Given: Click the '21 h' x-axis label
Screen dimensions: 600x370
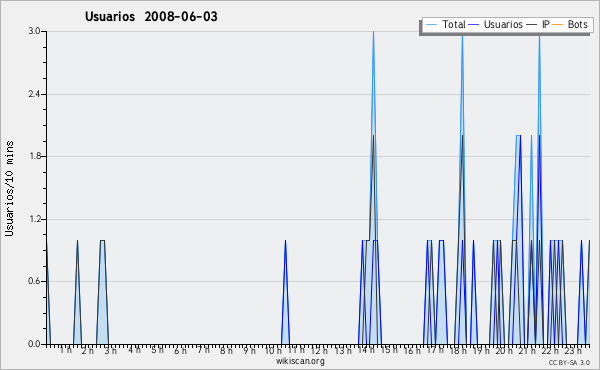Looking at the screenshot, I should [x=527, y=350].
